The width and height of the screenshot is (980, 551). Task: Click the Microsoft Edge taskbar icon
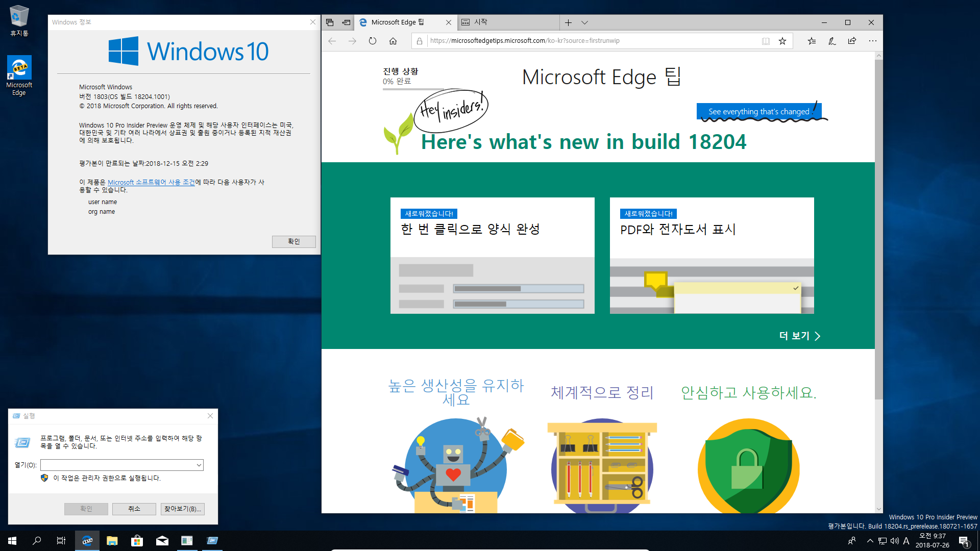pos(86,540)
